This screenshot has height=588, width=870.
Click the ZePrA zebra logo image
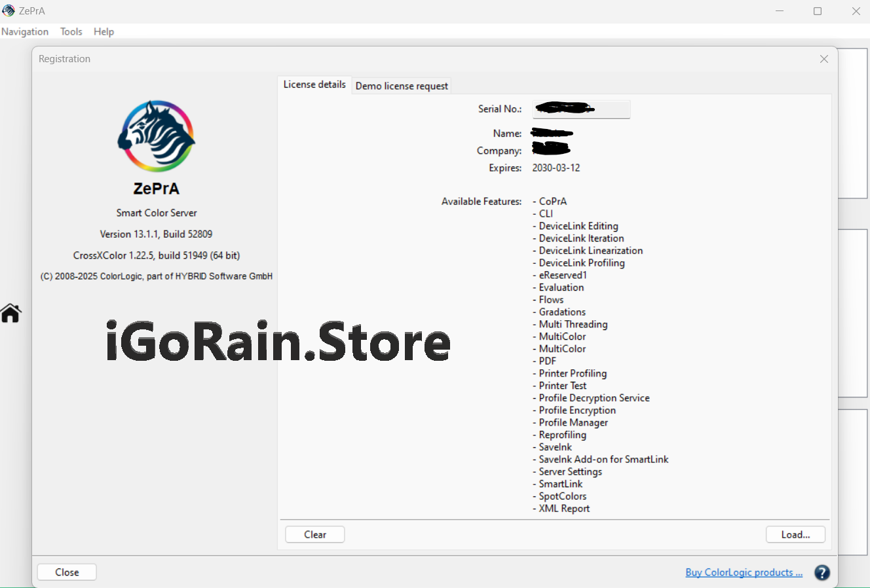click(x=156, y=136)
